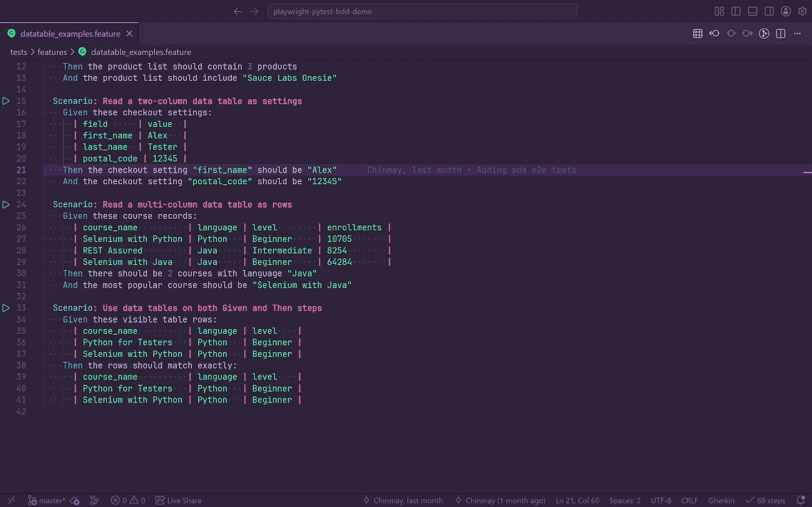The image size is (812, 507).
Task: Go to line via 'Ln 21, Col 60'
Action: pos(577,500)
